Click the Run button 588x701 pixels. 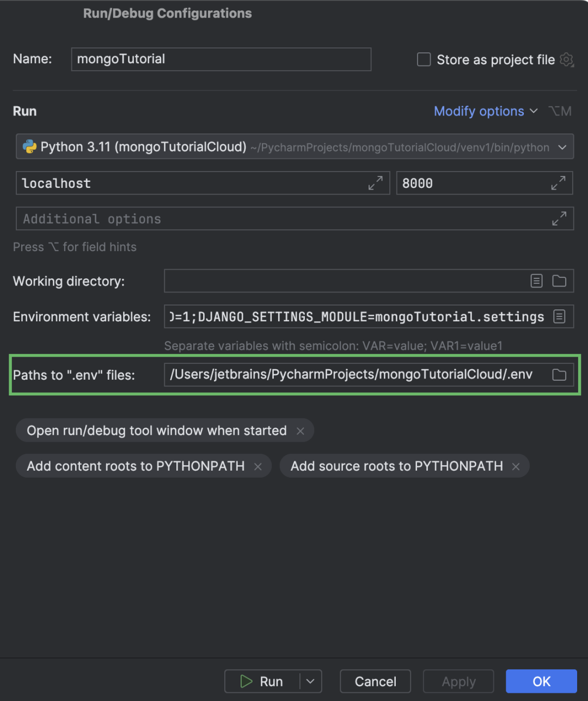262,681
